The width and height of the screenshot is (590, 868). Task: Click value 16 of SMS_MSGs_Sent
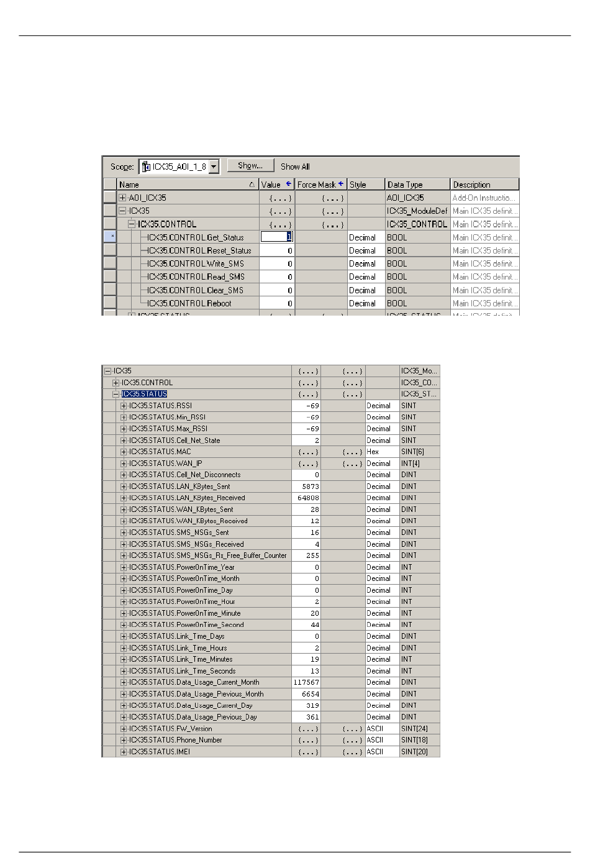point(306,532)
